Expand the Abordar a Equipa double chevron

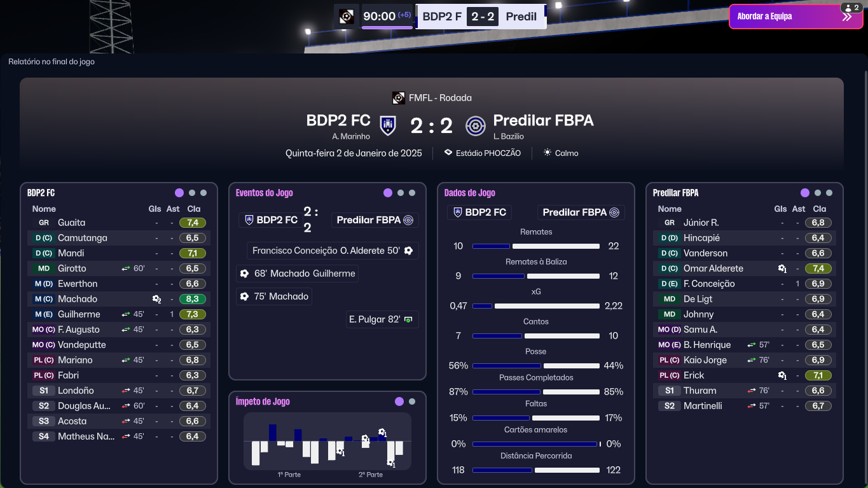click(847, 17)
